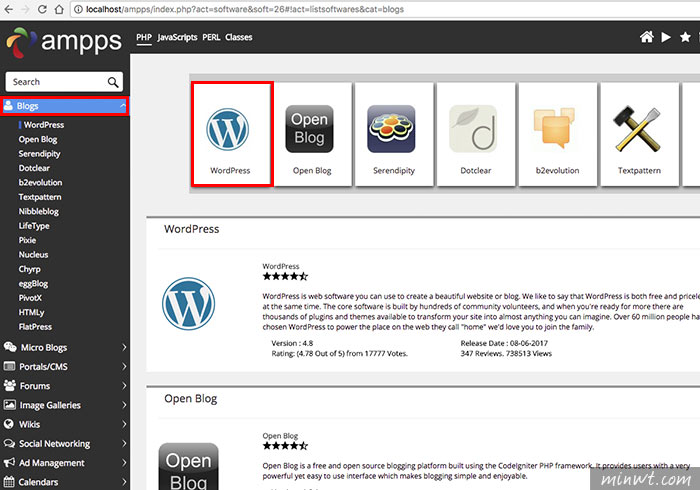Click the browser back arrow

[x=8, y=9]
